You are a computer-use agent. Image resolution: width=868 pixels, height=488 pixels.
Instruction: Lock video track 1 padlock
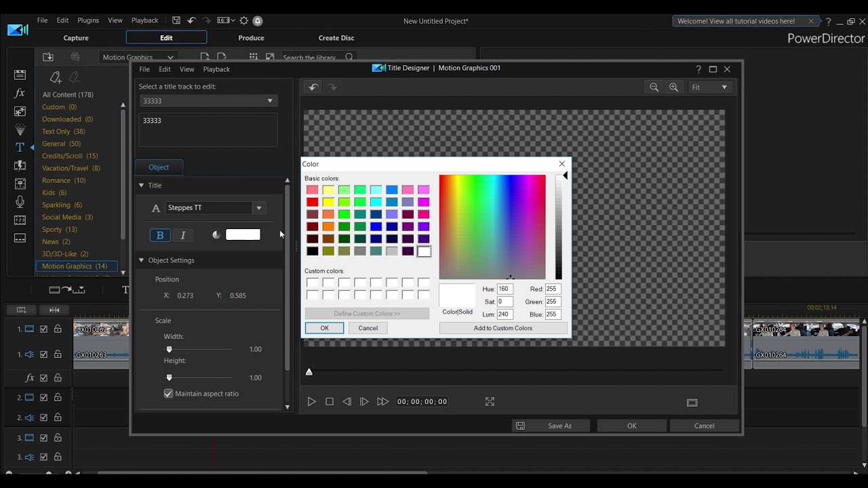point(58,329)
